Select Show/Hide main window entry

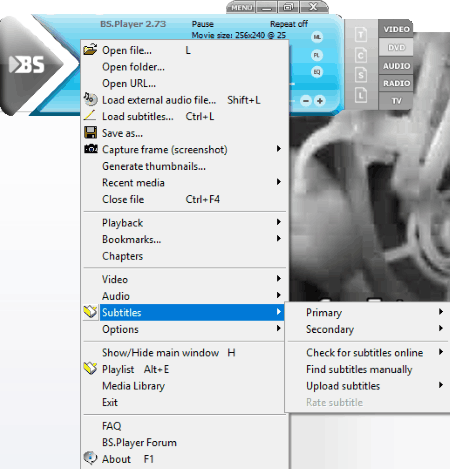185,352
